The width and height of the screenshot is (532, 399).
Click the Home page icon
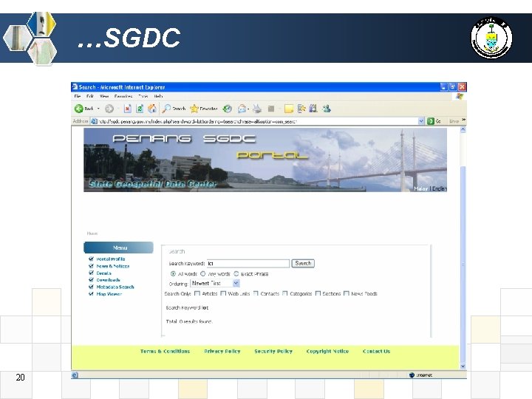152,109
